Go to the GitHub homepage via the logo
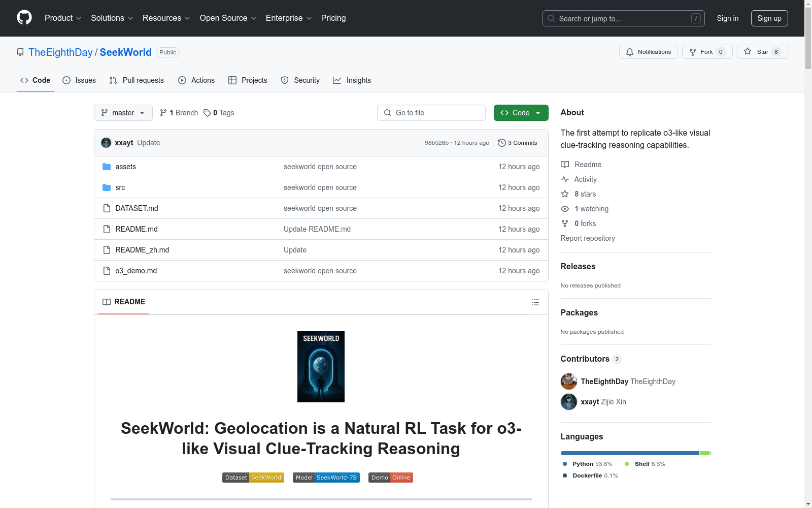The image size is (812, 508). (24, 18)
